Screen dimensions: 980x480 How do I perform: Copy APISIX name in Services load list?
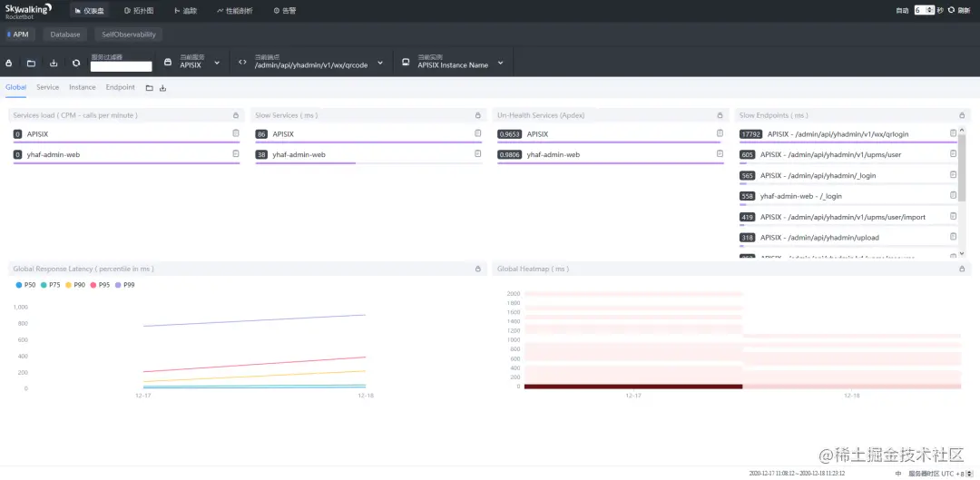[236, 133]
